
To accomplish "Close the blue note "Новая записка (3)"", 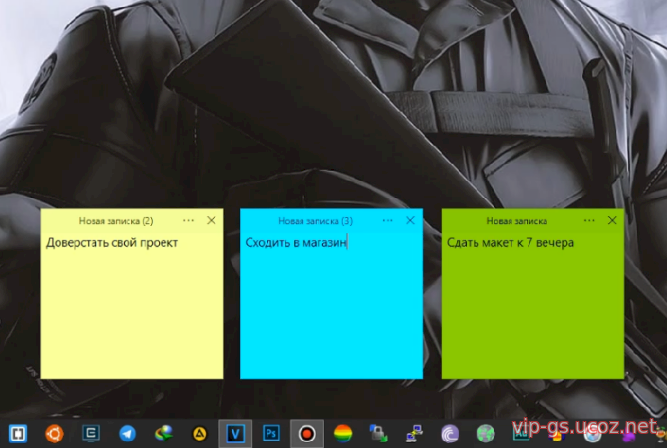I will (x=410, y=220).
